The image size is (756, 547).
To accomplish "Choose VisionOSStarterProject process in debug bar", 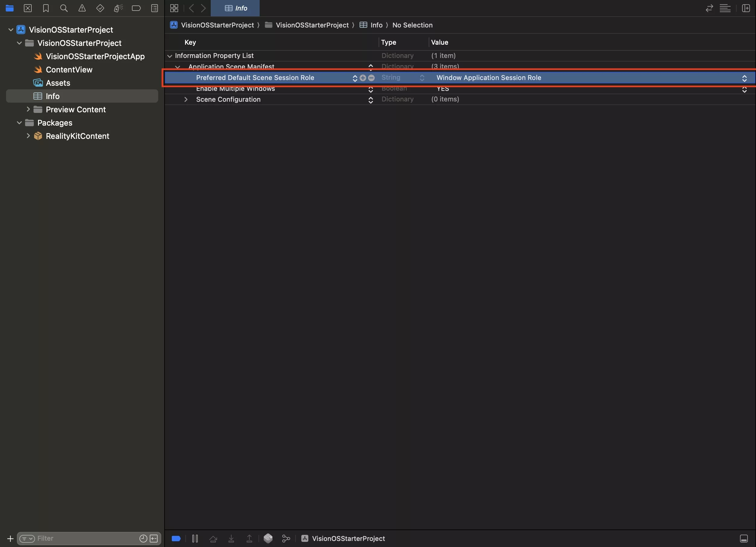I will pos(343,538).
